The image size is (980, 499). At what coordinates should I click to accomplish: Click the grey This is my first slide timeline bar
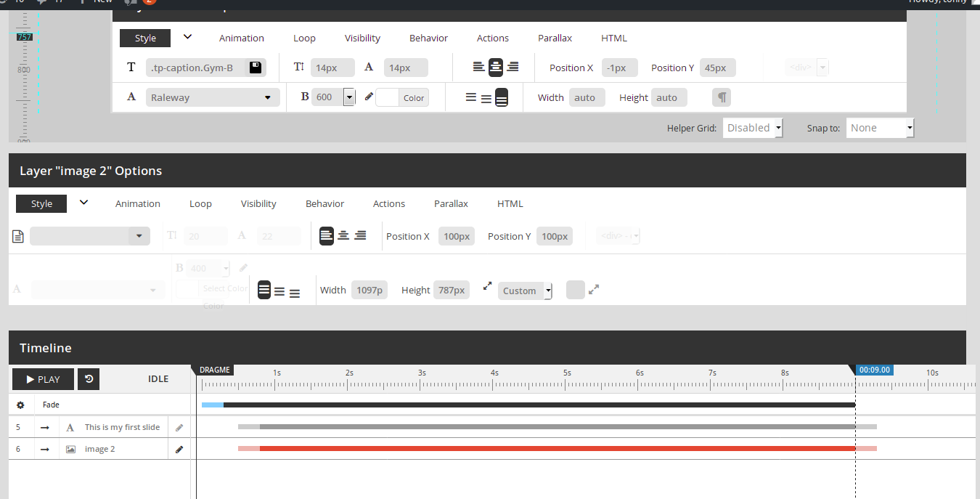click(557, 427)
